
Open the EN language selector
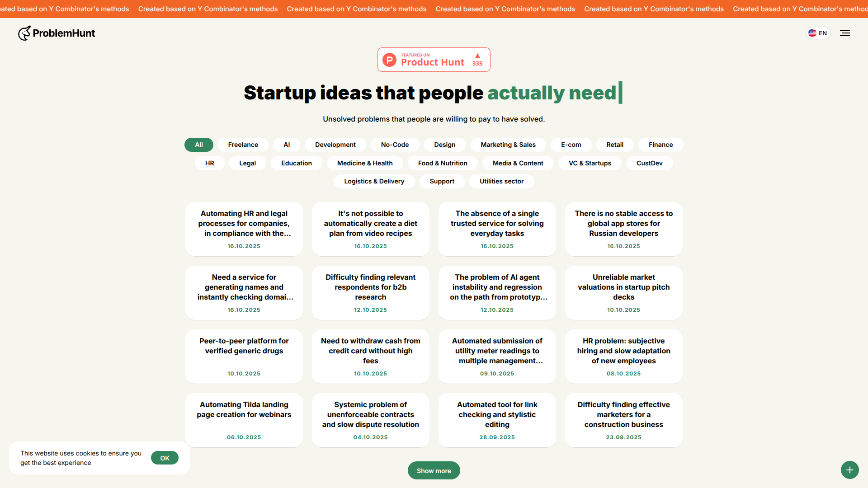point(818,33)
